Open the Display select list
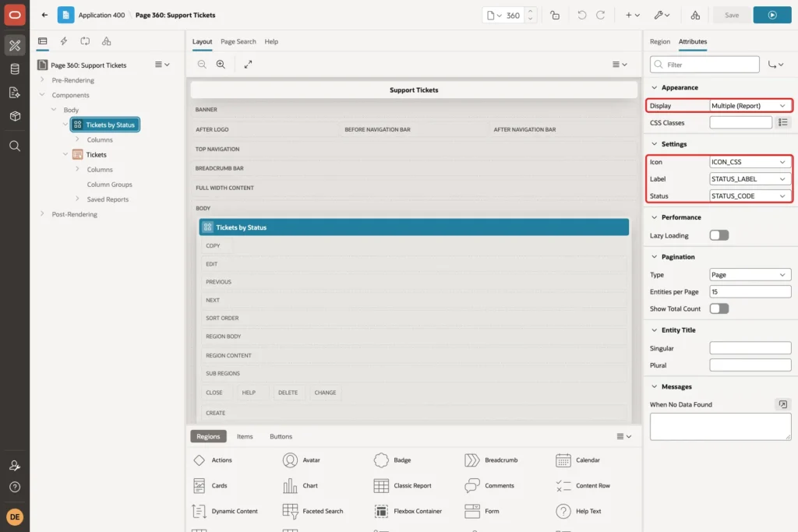Screen dimensions: 798x532 (750, 106)
